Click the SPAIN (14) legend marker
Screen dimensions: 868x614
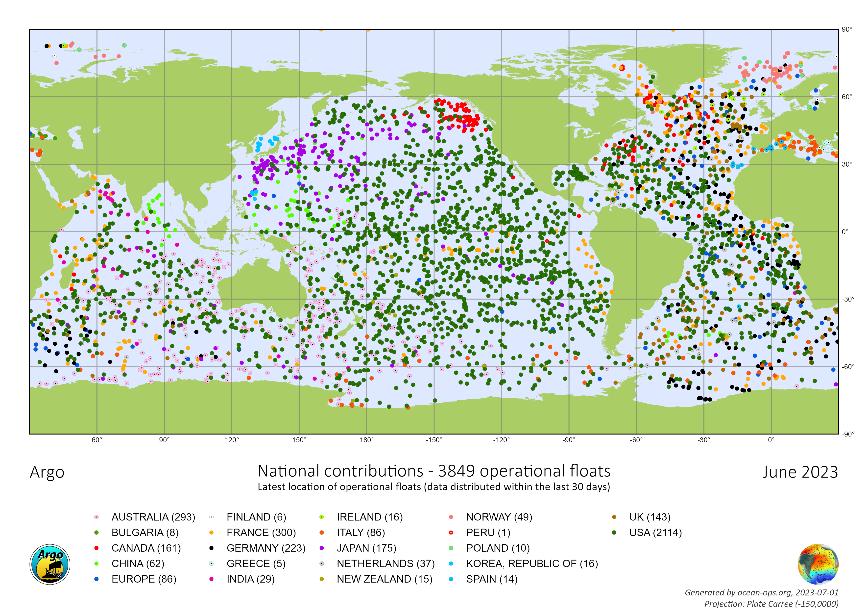tap(451, 579)
